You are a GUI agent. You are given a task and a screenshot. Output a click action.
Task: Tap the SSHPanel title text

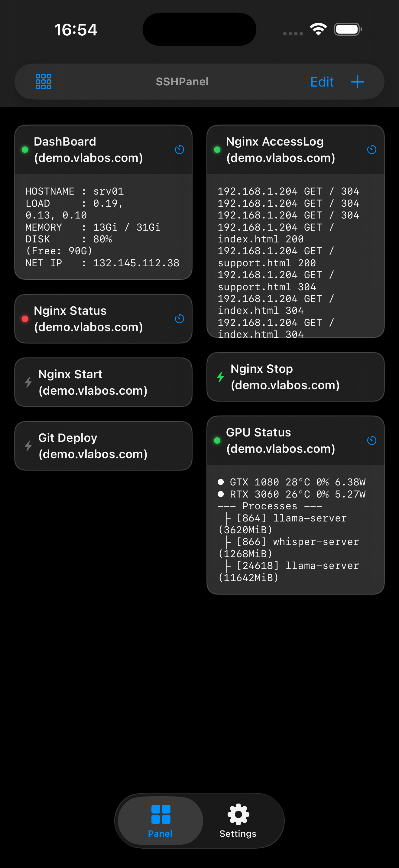click(x=182, y=81)
